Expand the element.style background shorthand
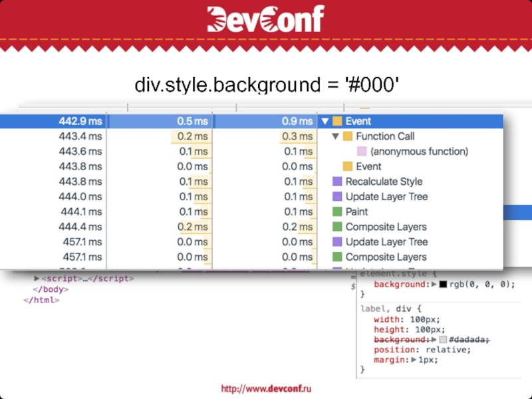This screenshot has height=399, width=532. 434,285
